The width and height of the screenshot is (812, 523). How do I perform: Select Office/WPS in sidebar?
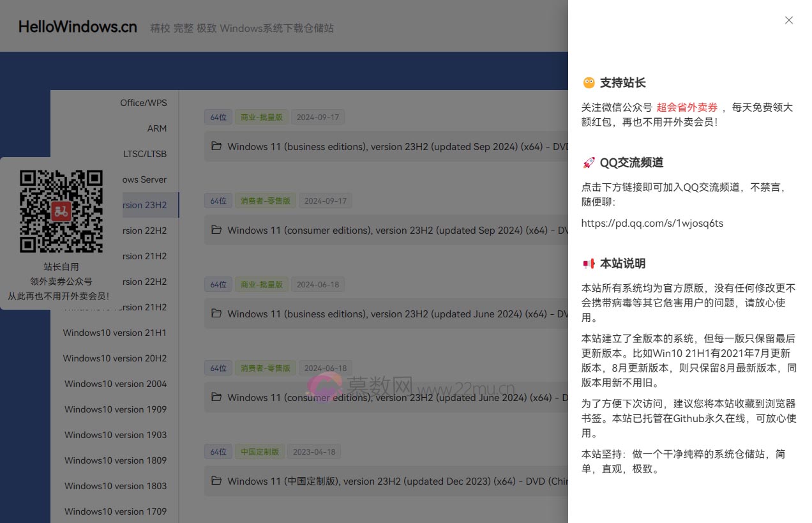[x=143, y=103]
